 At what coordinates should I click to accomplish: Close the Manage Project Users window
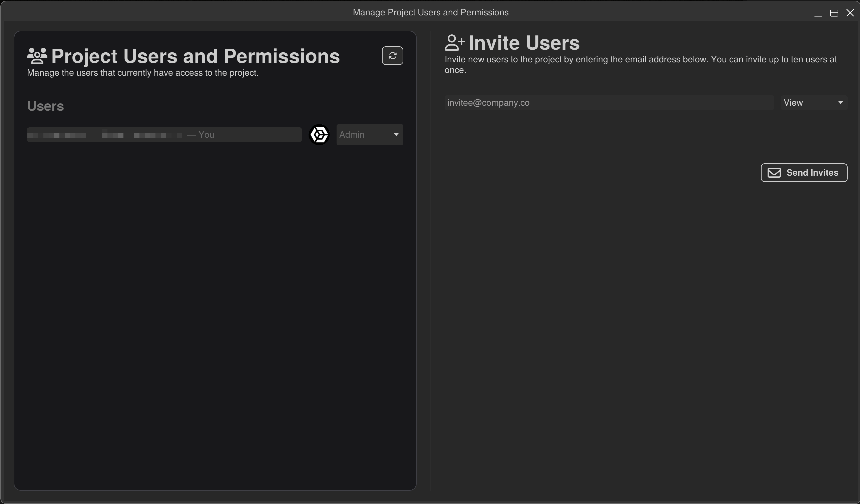[850, 13]
